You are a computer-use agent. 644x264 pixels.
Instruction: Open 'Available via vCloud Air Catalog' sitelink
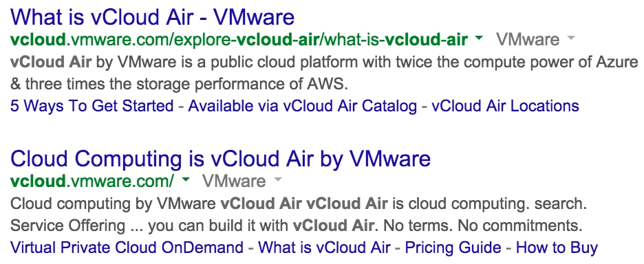(303, 106)
